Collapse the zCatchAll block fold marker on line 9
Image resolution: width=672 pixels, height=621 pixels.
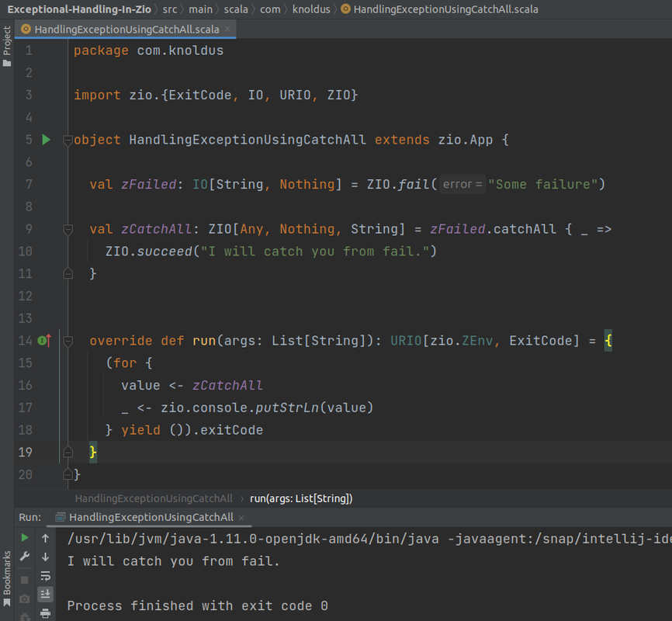[68, 229]
